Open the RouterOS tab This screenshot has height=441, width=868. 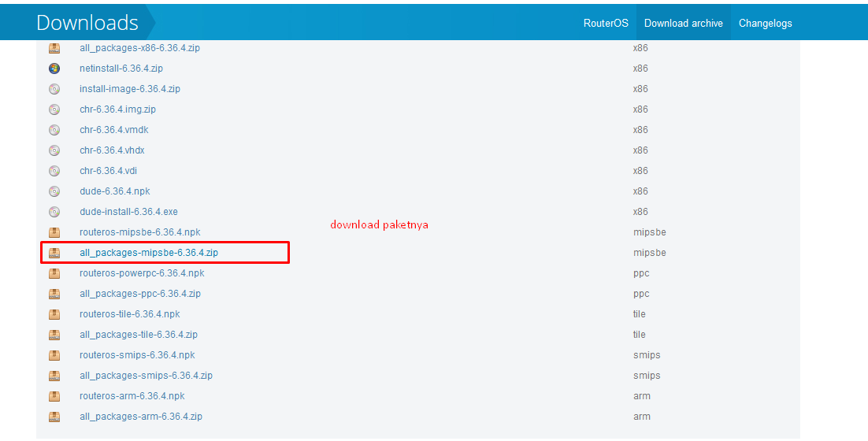tap(606, 24)
